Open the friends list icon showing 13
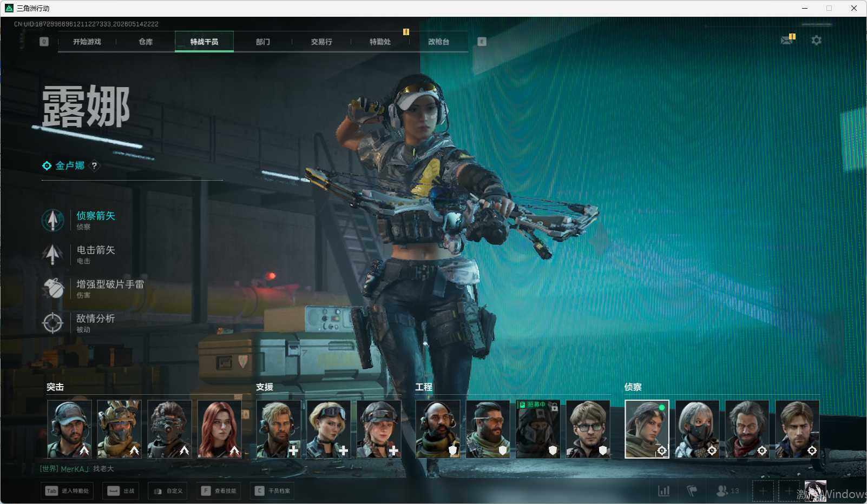 tap(727, 491)
